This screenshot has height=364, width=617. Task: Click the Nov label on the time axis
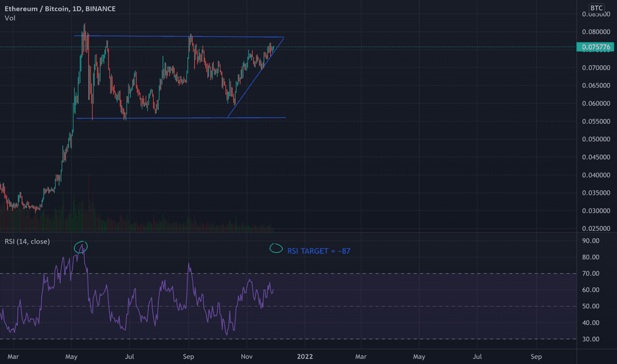247,357
